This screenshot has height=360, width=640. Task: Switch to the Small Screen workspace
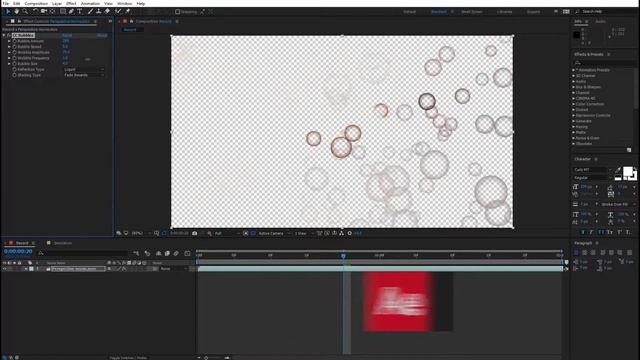coord(472,12)
